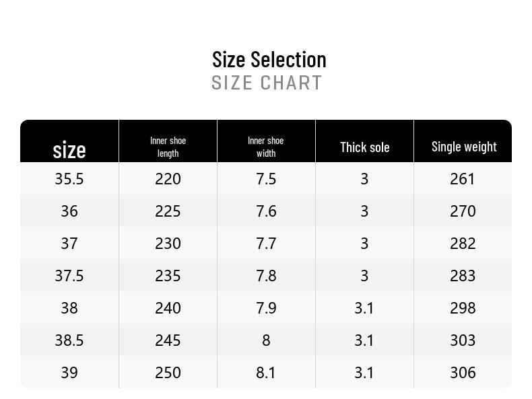This screenshot has width=532, height=399.
Task: Click the 'Inner shoe length' column header
Action: (168, 147)
